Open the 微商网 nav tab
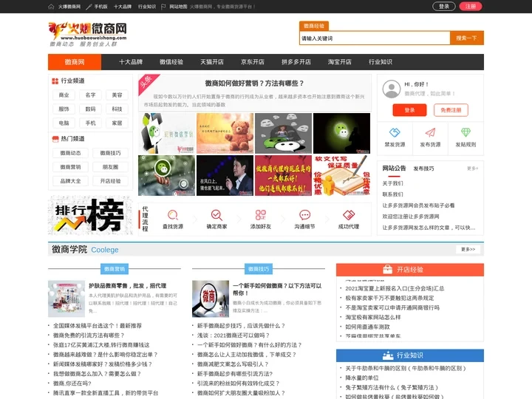 coord(75,62)
